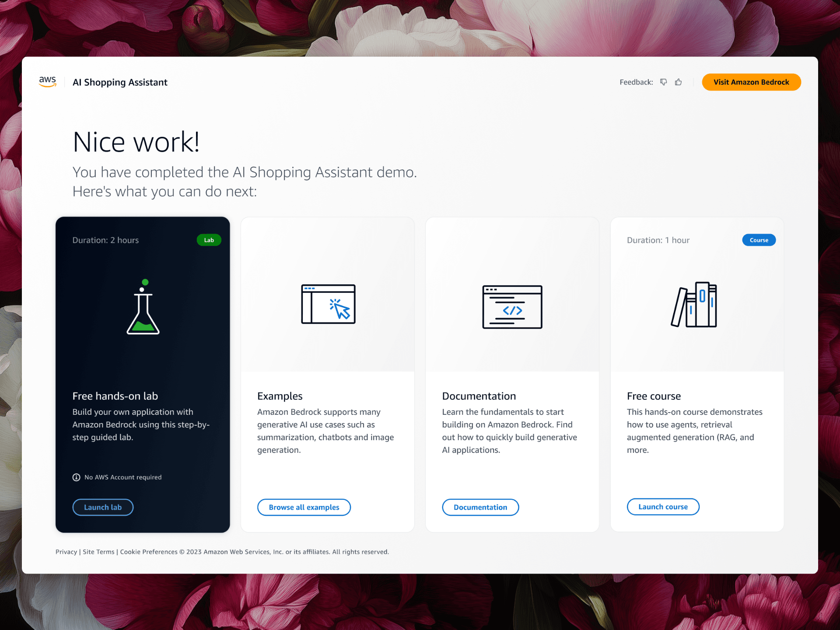
Task: Click the Documentation card heading
Action: [x=479, y=396]
